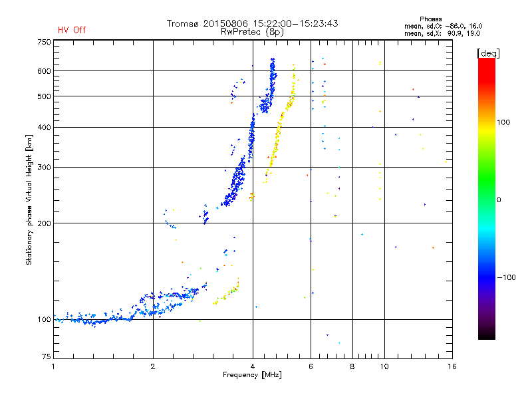
Task: Click the y-axis '600' tick label
Action: [x=44, y=71]
